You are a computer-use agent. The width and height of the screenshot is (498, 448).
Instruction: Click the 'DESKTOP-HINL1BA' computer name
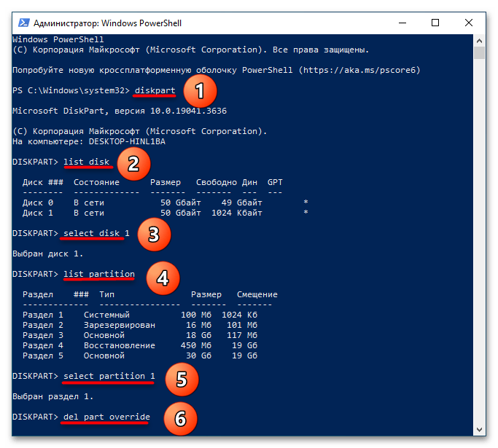127,141
